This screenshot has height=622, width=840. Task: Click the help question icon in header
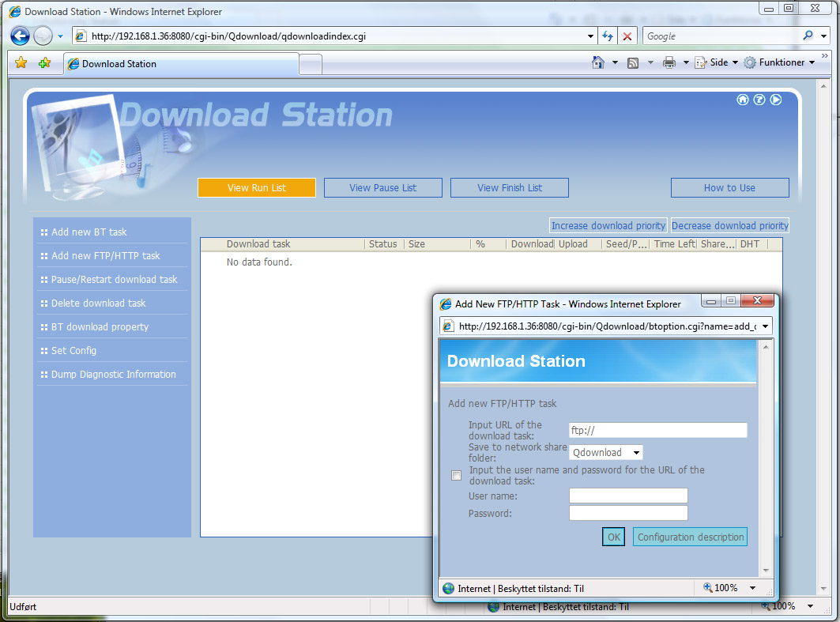759,100
